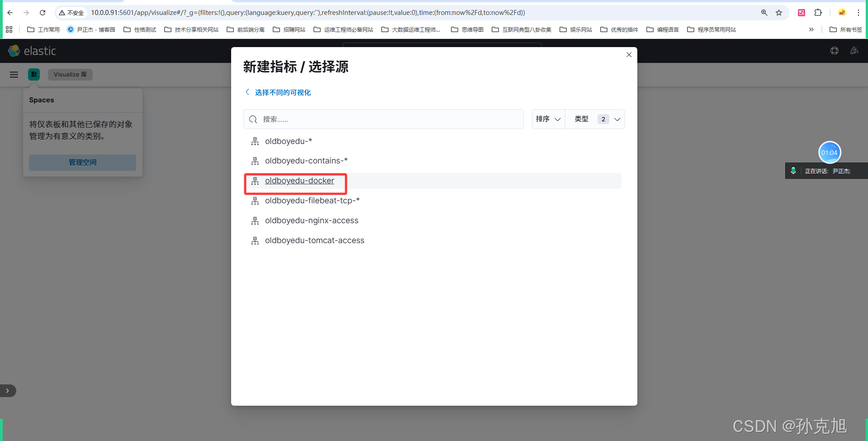Open 工作常用 bookmarks folder
Viewport: 868px width, 441px height.
[x=43, y=29]
